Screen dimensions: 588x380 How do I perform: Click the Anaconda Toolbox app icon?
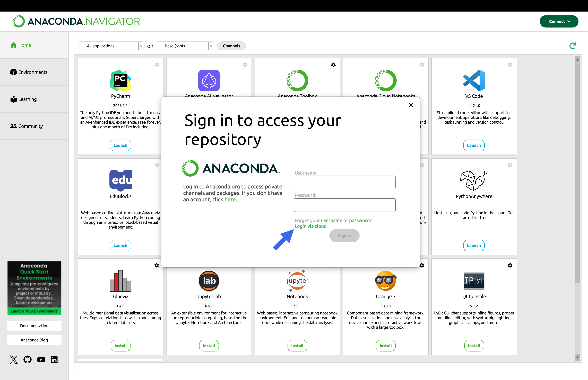[x=297, y=80]
